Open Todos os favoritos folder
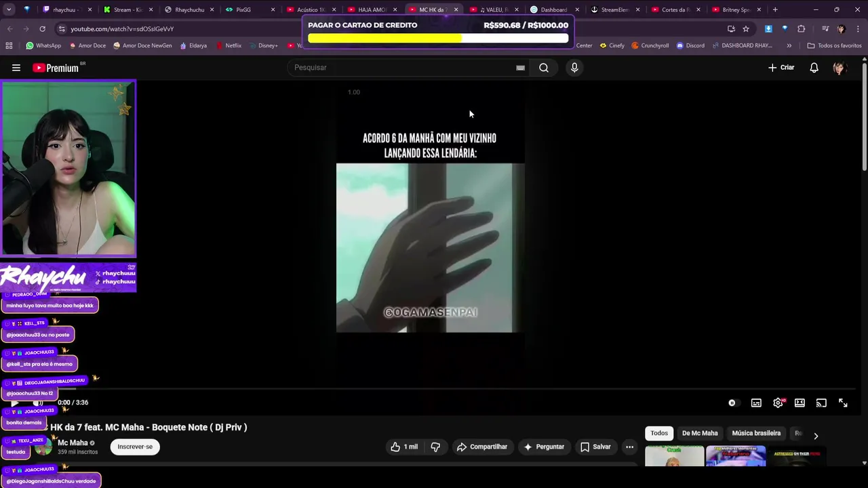This screenshot has height=488, width=868. [x=834, y=45]
